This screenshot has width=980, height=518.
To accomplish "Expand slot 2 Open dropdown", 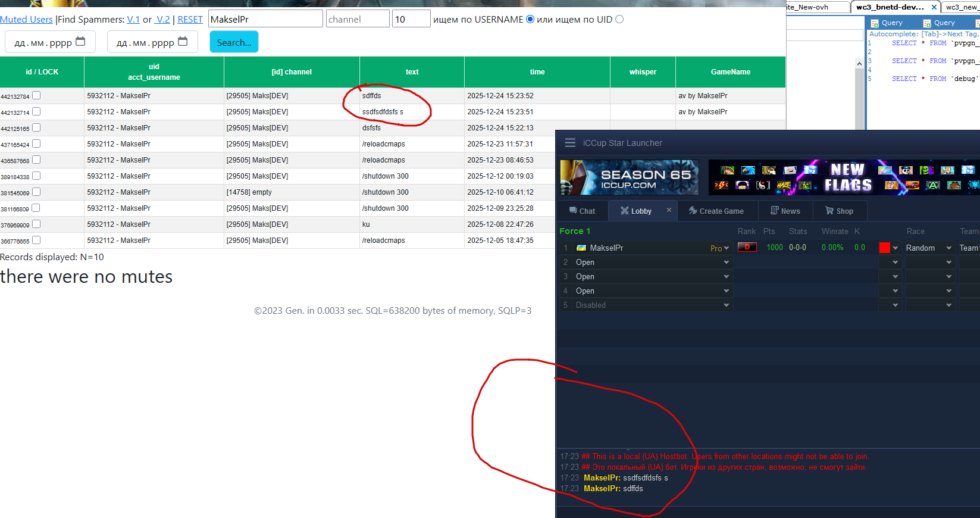I will (x=727, y=263).
